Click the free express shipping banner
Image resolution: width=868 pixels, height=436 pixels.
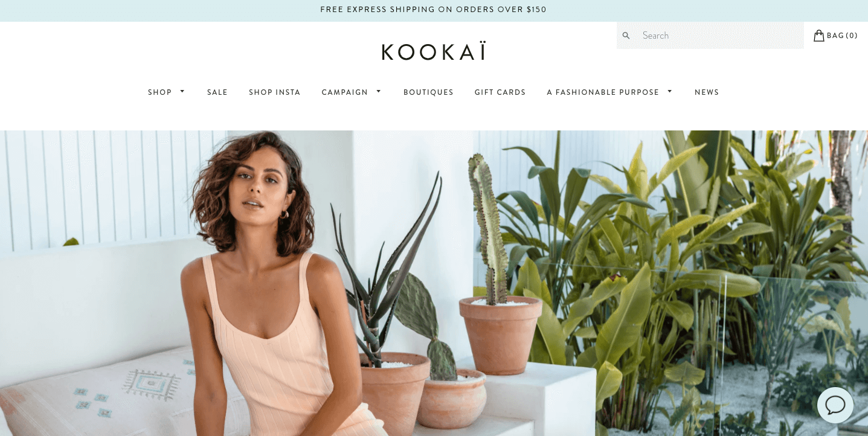[434, 10]
